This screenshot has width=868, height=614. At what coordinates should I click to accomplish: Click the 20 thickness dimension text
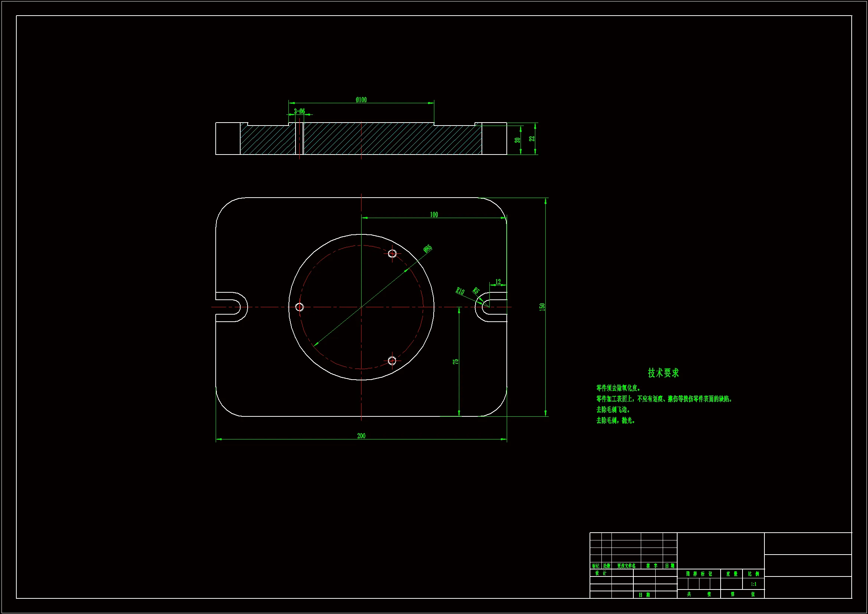(x=518, y=140)
